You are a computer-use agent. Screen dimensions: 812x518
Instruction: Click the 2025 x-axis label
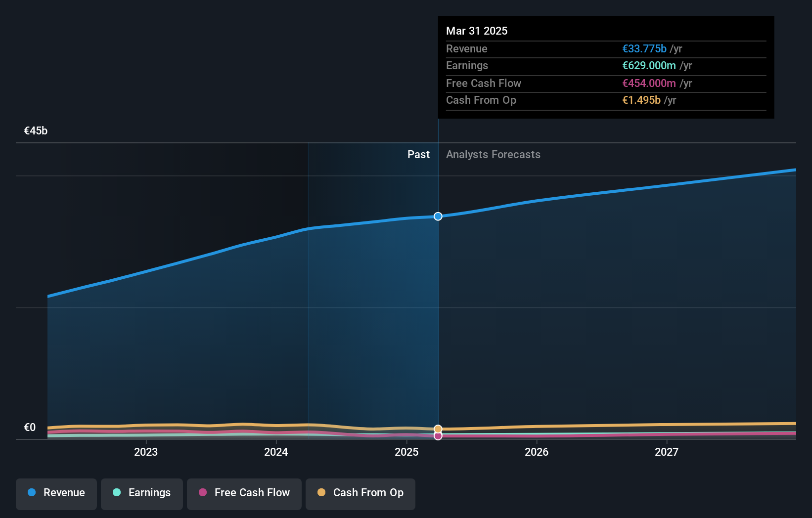point(406,452)
